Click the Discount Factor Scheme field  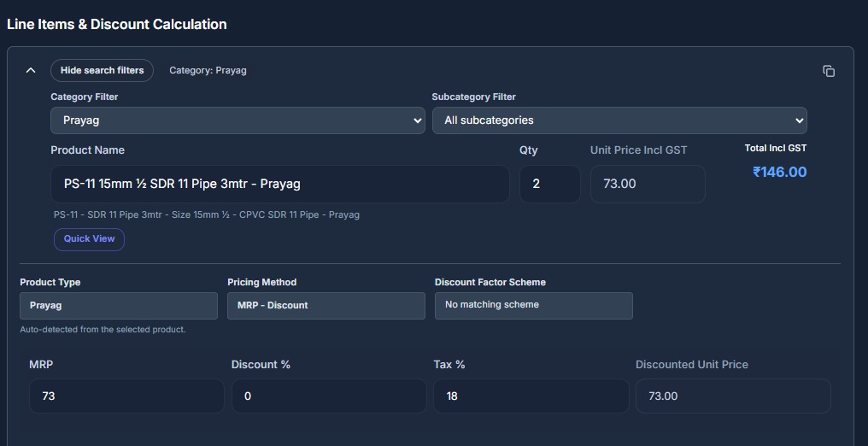pyautogui.click(x=534, y=305)
